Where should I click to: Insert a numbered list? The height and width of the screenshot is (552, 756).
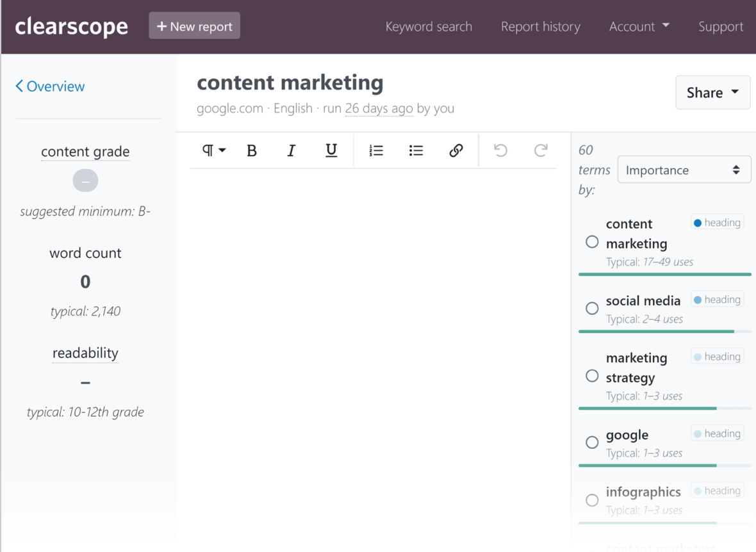click(376, 150)
